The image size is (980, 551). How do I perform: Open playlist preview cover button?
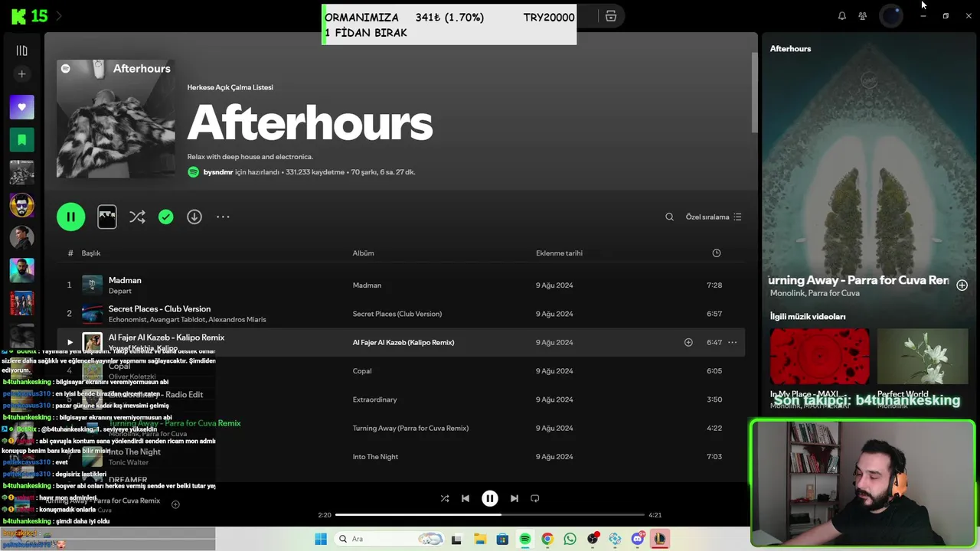(107, 217)
